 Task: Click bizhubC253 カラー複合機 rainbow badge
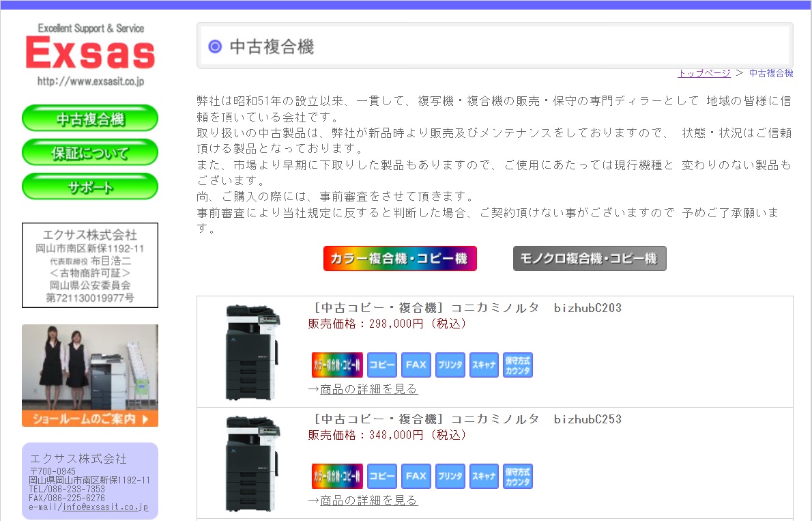[337, 477]
